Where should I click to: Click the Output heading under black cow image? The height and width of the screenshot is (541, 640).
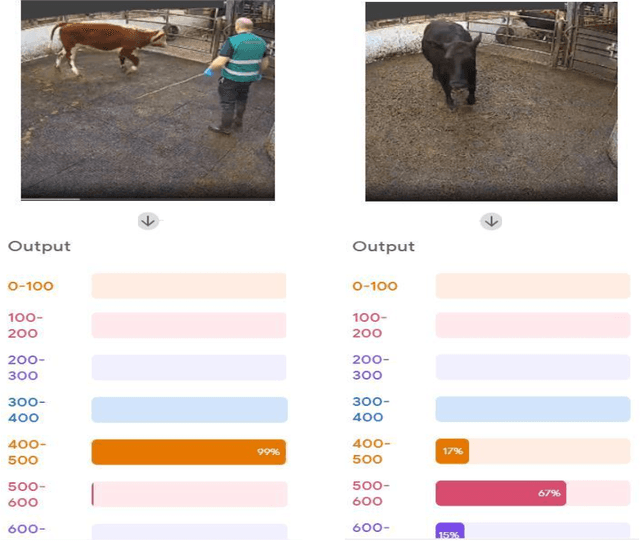(x=383, y=247)
